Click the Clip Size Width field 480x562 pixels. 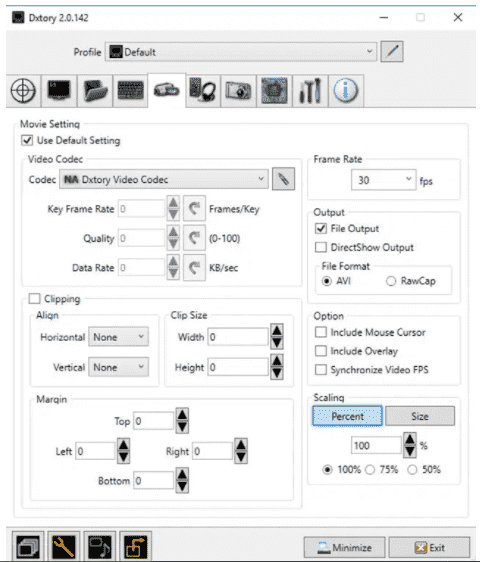238,337
